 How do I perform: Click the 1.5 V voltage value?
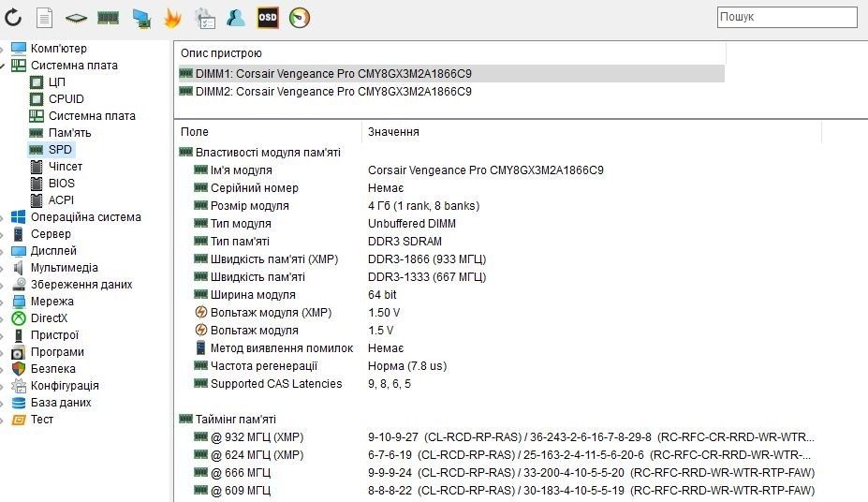pos(380,331)
